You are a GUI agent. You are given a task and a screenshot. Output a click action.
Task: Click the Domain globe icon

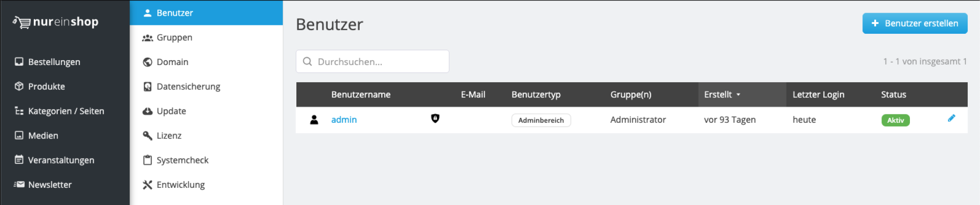tap(147, 62)
